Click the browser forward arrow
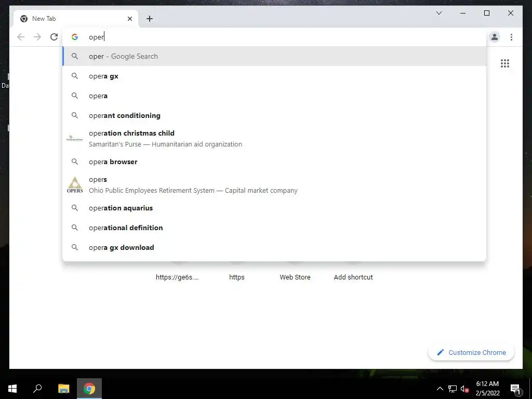The height and width of the screenshot is (399, 532). (37, 37)
